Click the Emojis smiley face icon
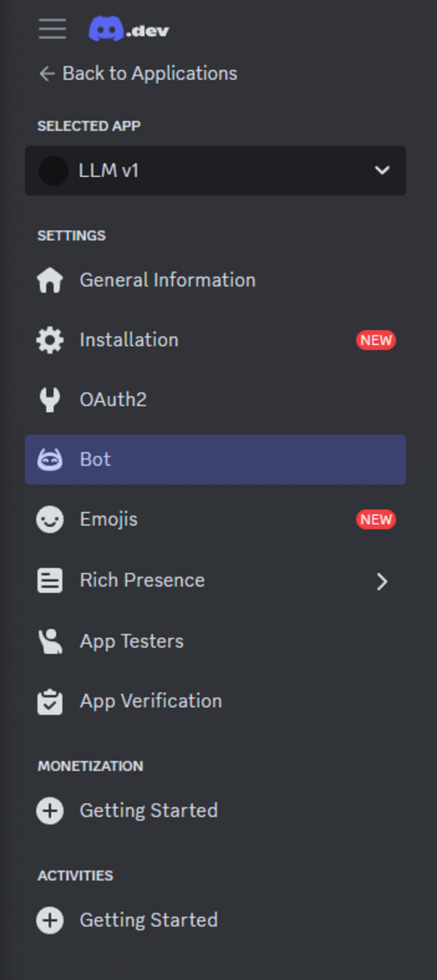This screenshot has height=980, width=437. point(50,519)
